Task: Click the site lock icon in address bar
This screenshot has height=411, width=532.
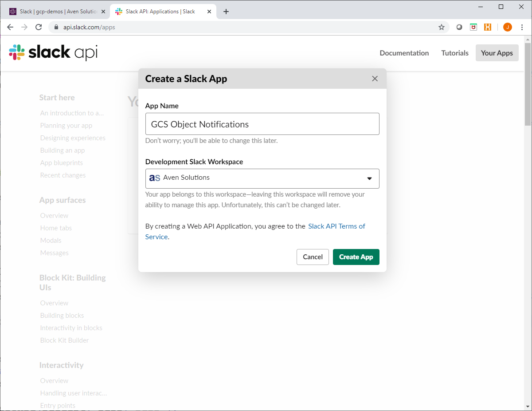Action: (56, 27)
